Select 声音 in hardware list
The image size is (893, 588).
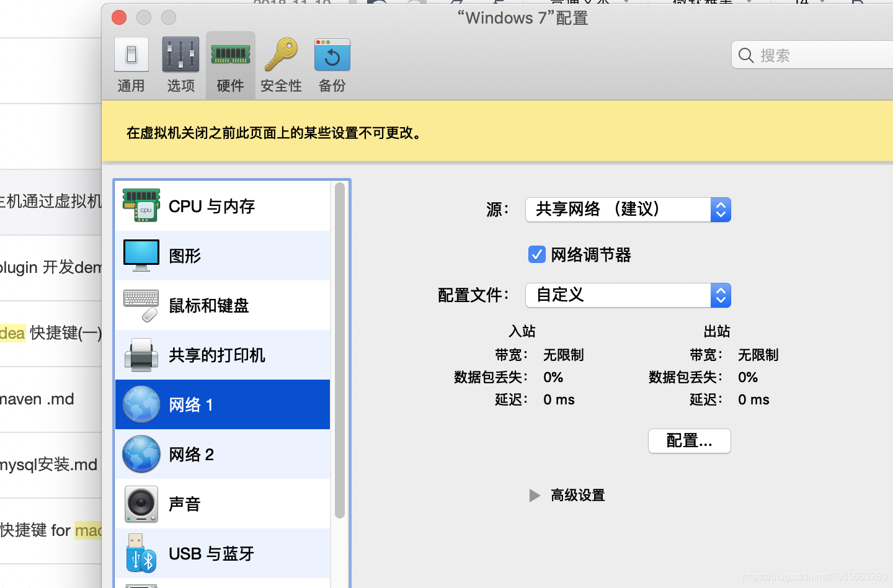pos(223,504)
